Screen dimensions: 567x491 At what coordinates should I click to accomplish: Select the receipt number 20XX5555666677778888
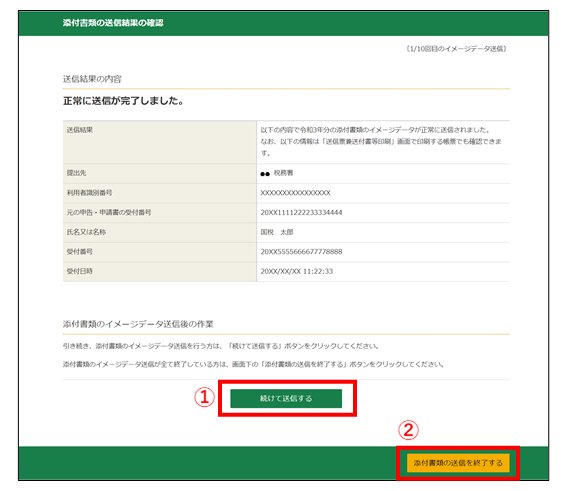(301, 252)
